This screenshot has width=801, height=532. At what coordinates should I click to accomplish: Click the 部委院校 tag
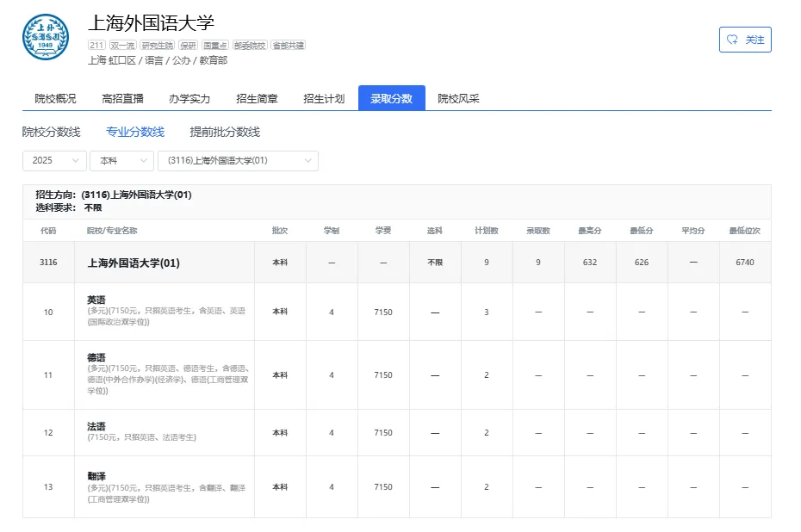[249, 46]
